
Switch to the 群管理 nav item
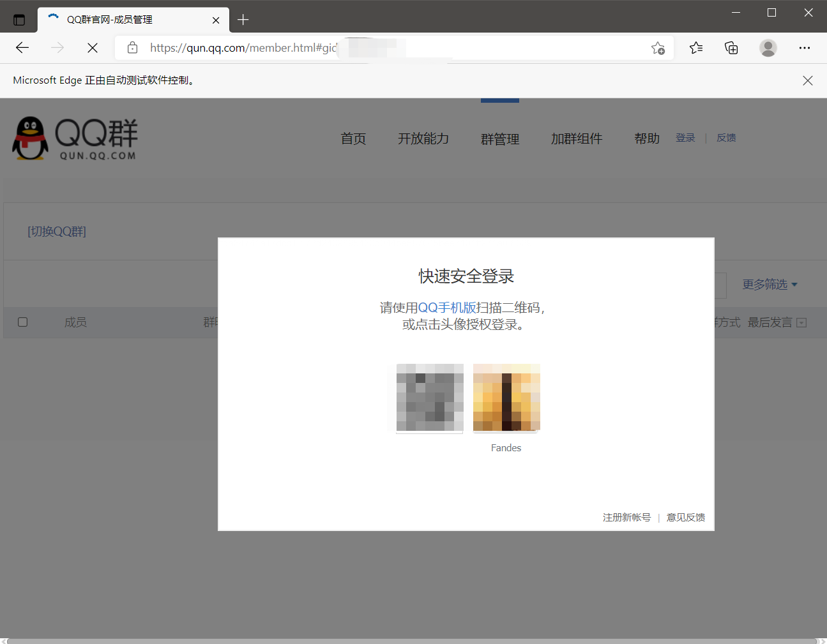(x=500, y=139)
